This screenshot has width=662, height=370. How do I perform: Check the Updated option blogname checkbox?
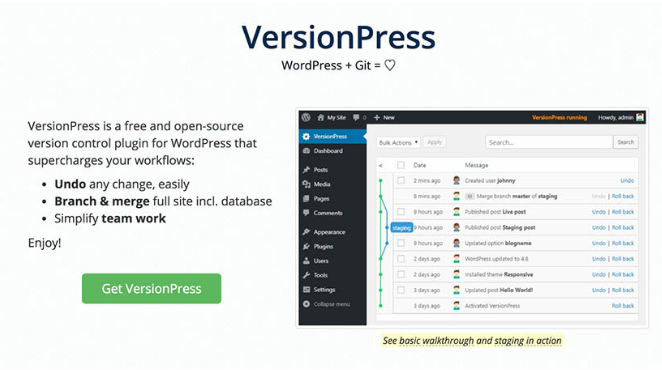point(401,243)
